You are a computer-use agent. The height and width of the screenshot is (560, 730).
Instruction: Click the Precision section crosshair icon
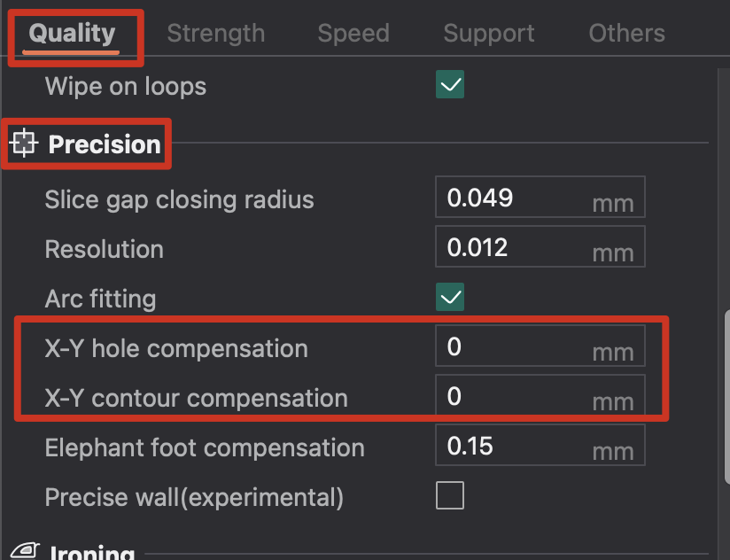point(24,143)
